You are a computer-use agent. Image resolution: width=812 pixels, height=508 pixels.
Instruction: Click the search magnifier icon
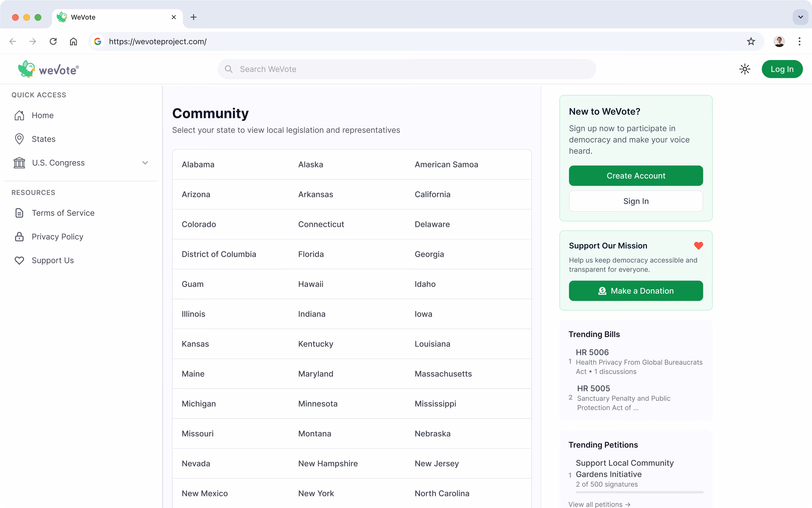point(229,69)
